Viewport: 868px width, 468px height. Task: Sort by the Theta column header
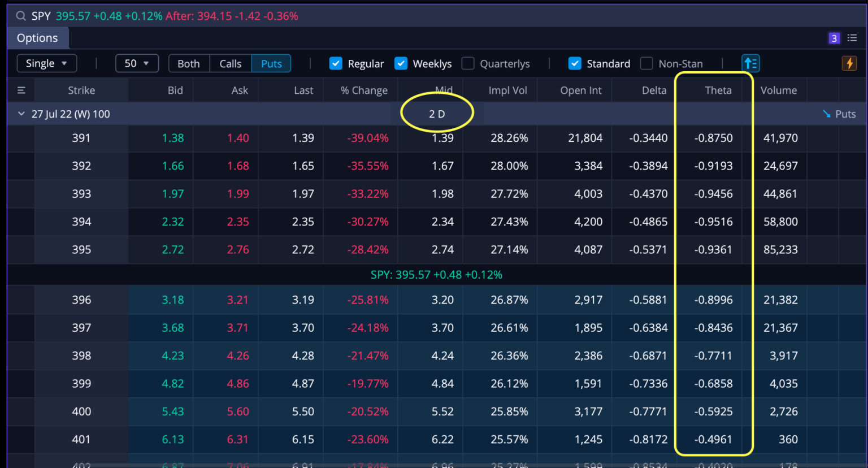718,90
